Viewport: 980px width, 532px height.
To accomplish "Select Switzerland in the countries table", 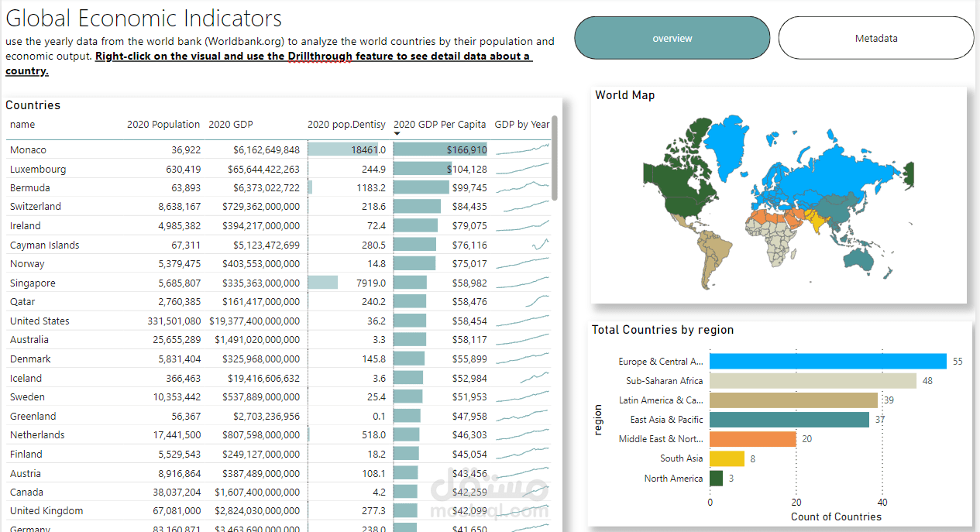I will point(36,207).
